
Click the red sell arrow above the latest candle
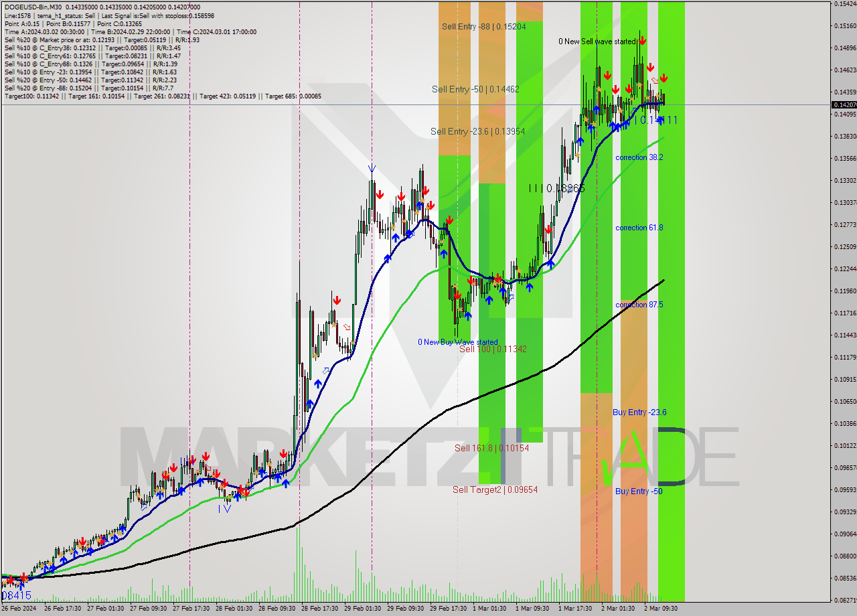pos(664,78)
